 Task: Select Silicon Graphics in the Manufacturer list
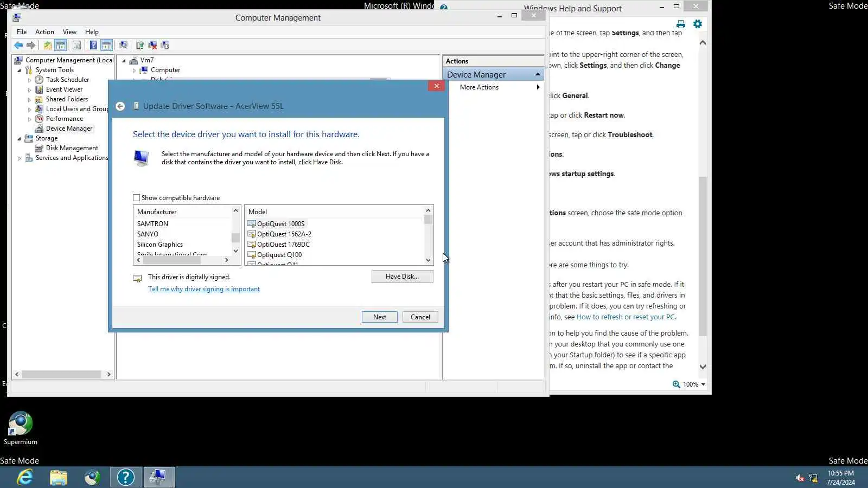tap(160, 245)
